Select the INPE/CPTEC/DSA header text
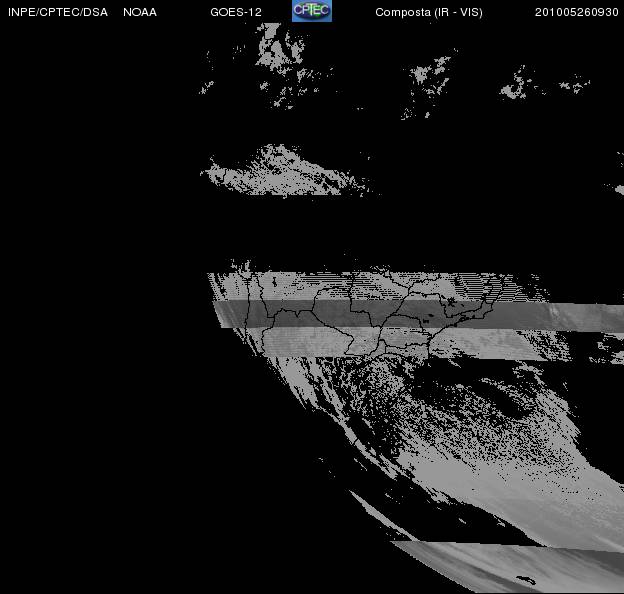The image size is (624, 594). [58, 12]
